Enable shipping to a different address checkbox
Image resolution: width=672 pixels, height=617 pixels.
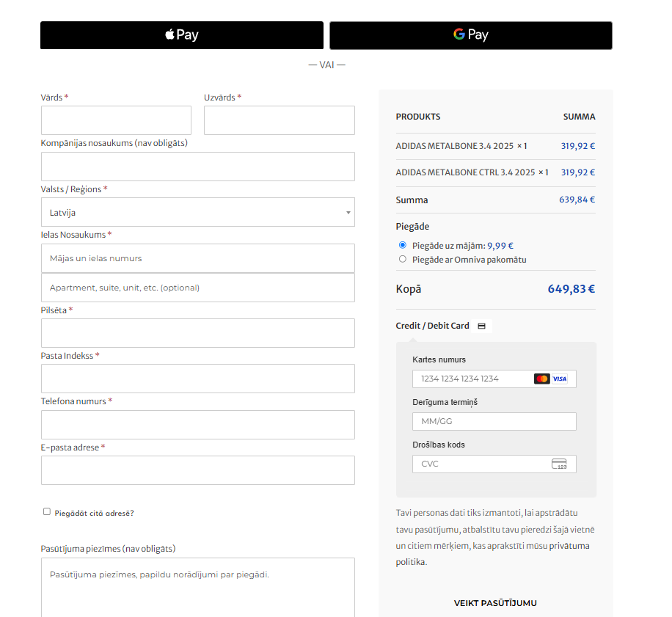tap(46, 512)
